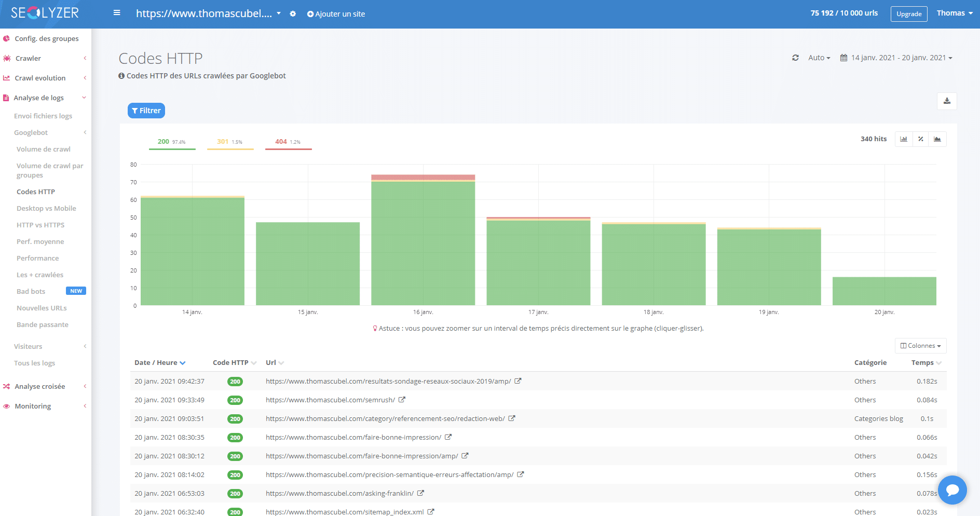Click Ajouter un site link
Screen dimensions: 980x516
point(336,14)
